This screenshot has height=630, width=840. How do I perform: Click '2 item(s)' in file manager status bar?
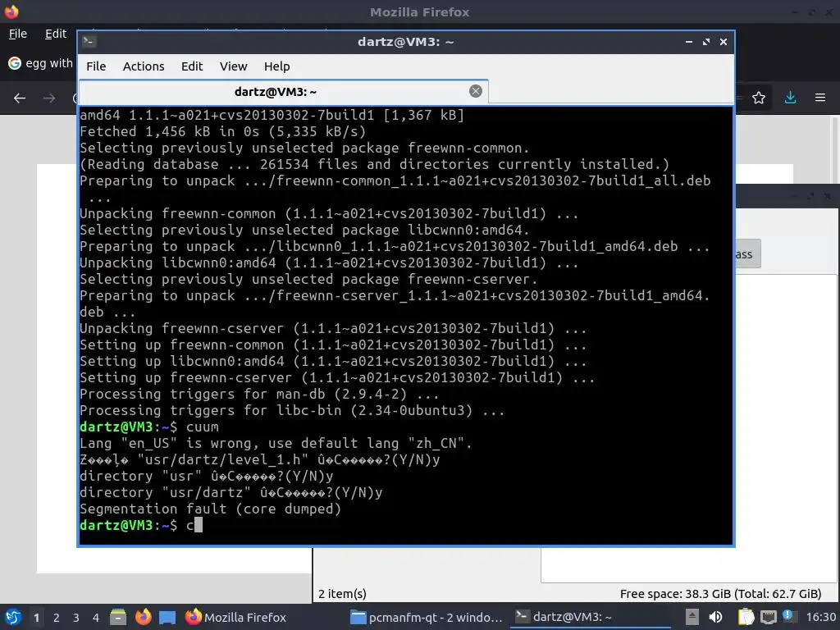(x=342, y=594)
